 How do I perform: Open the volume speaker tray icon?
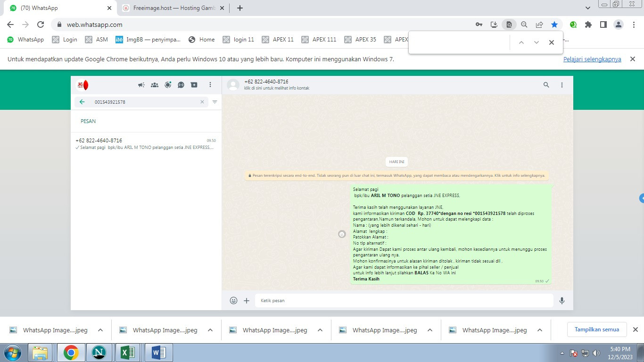point(596,353)
